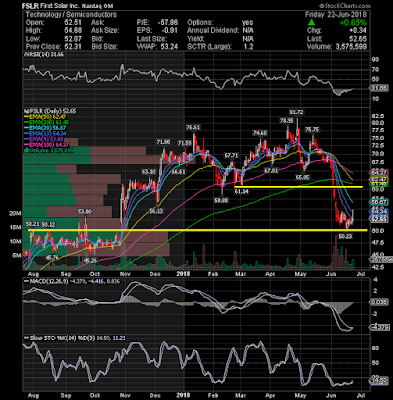Click the RSI current value tag on right axis
This screenshot has width=393, height=400.
pos(379,88)
